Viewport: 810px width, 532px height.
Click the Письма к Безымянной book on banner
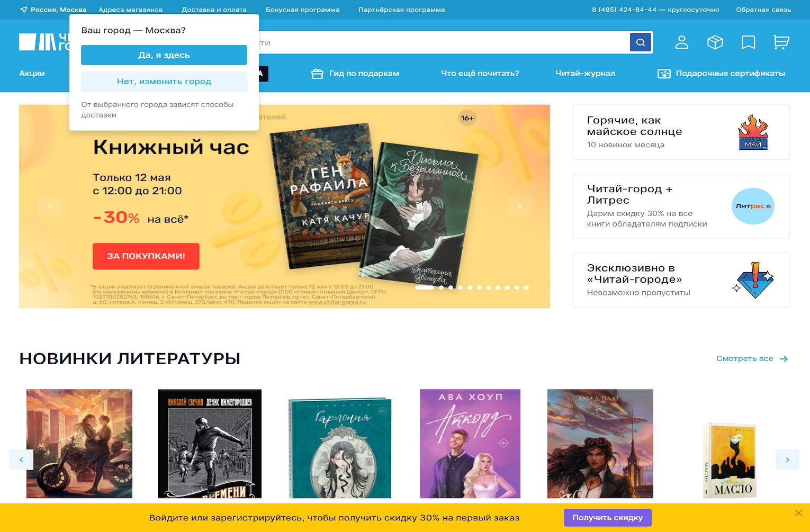coord(418,214)
